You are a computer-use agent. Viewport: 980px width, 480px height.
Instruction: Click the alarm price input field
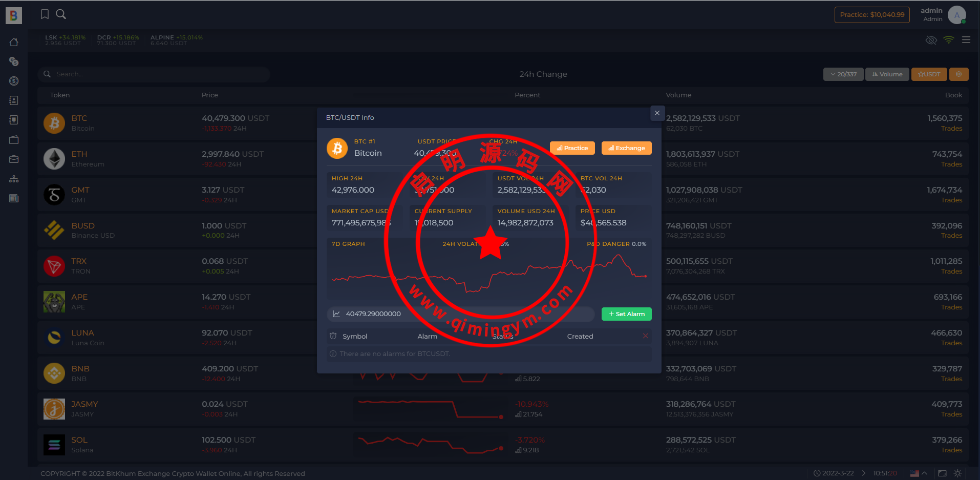coord(461,314)
